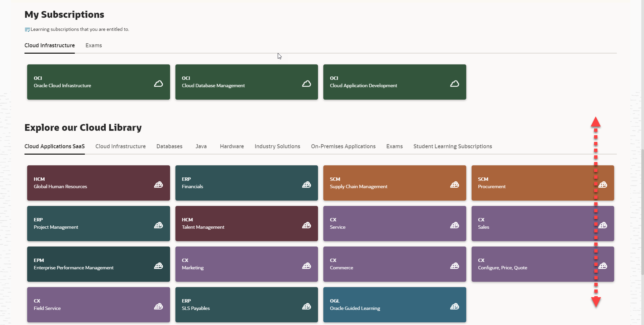Image resolution: width=644 pixels, height=325 pixels.
Task: Open the CX Sales card
Action: pos(543,223)
